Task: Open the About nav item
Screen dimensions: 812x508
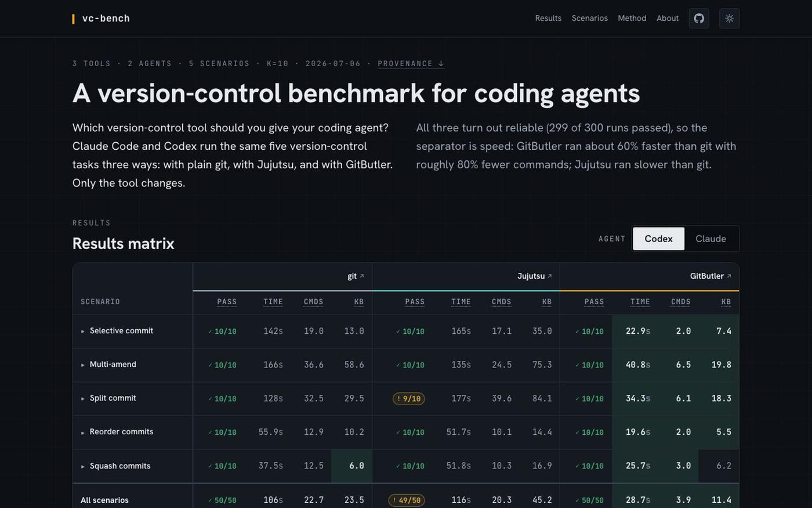Action: pyautogui.click(x=668, y=19)
